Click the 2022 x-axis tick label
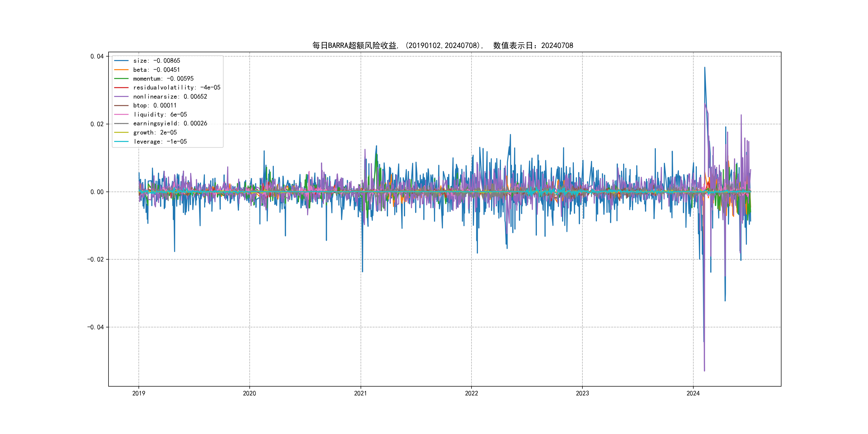The width and height of the screenshot is (868, 434). (x=472, y=393)
